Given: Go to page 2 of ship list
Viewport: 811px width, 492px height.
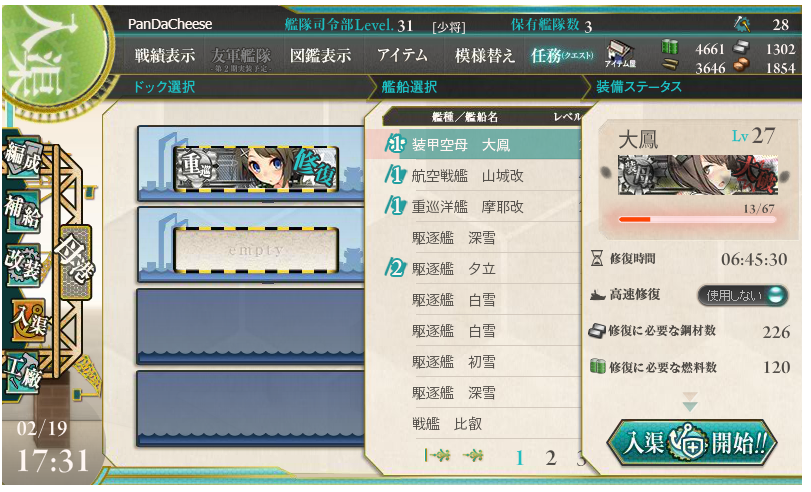Looking at the screenshot, I should pos(551,458).
